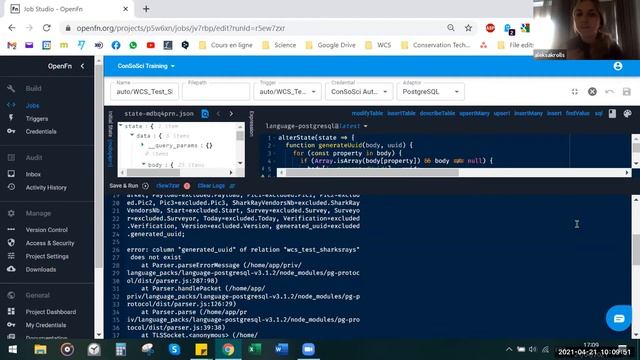Open the user account icon
Screen dimensions: 640x360
[x=618, y=66]
